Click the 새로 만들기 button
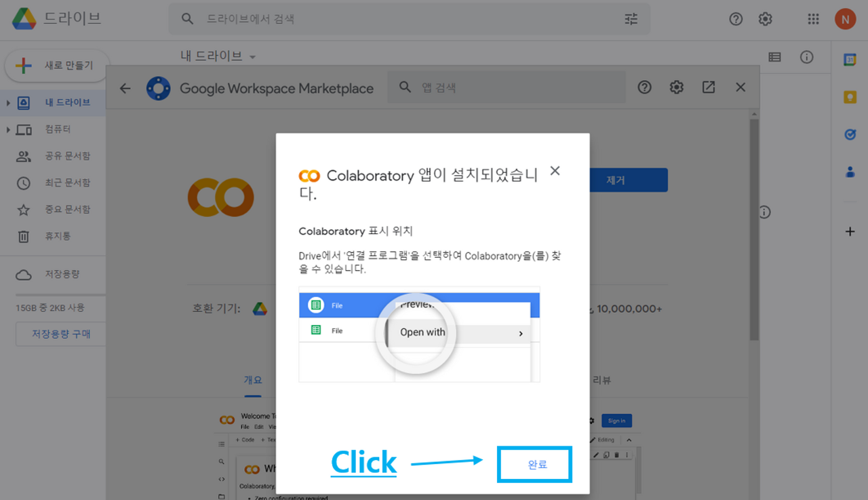868x500 pixels. click(x=56, y=66)
